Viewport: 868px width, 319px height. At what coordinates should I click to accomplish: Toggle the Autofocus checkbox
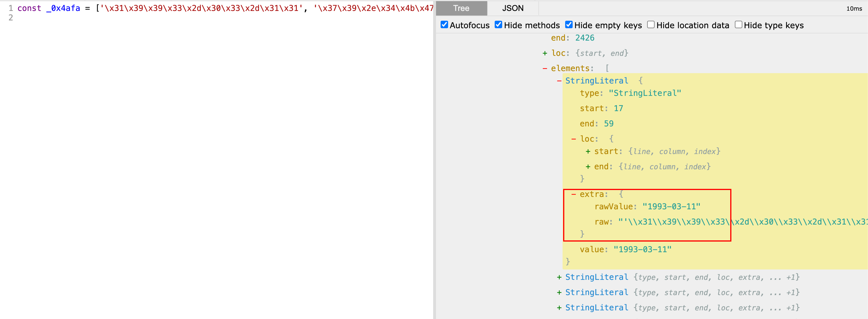[x=444, y=25]
